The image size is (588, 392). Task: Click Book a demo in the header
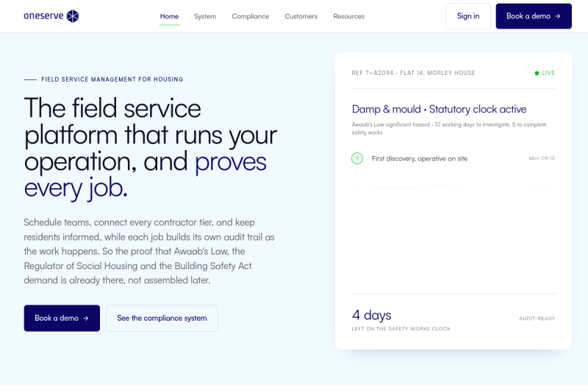[x=534, y=16]
